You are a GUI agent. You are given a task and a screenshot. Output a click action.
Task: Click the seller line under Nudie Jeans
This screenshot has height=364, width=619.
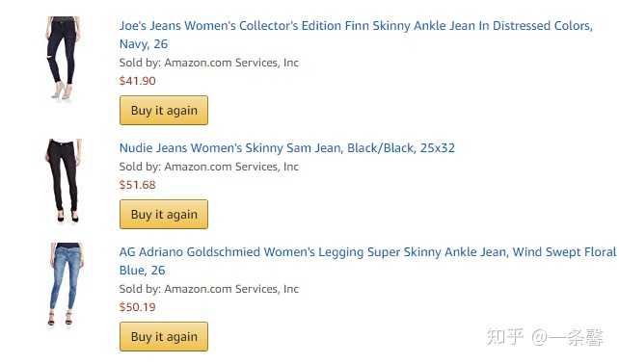209,167
